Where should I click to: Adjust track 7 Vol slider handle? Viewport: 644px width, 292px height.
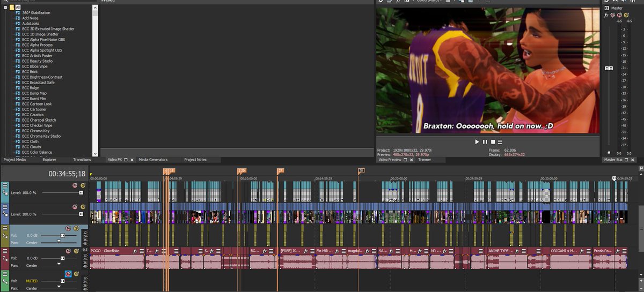[62, 258]
